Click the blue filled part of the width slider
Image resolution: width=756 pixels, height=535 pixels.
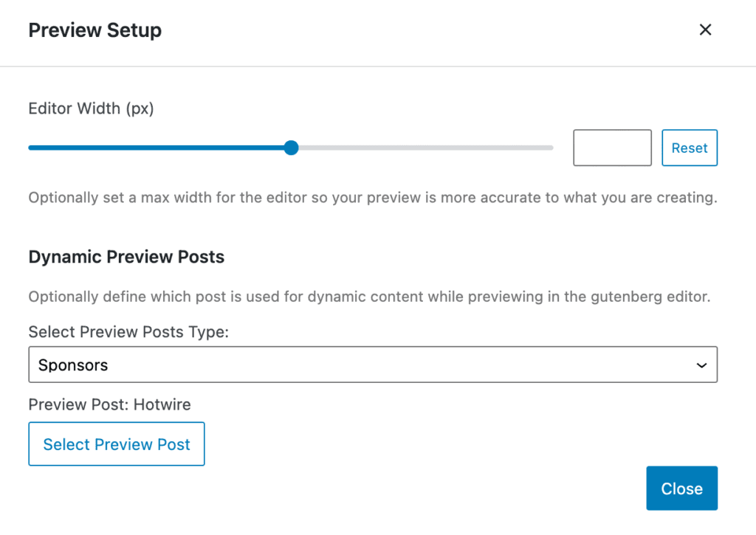click(159, 148)
